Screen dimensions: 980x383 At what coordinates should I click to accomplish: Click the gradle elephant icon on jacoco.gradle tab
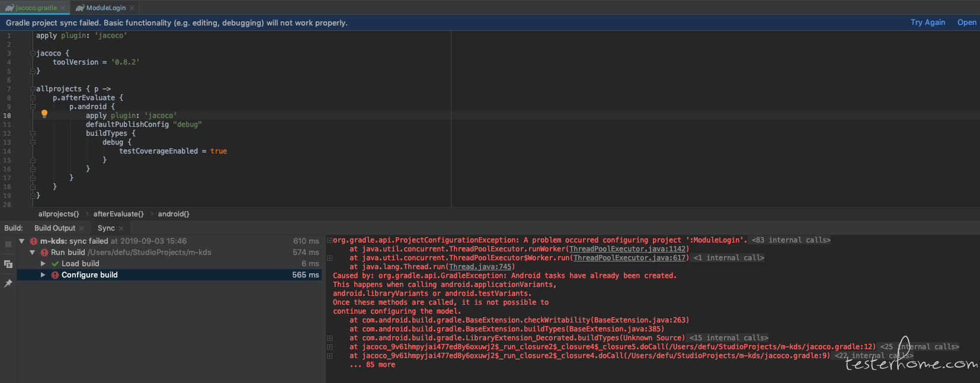[x=9, y=8]
